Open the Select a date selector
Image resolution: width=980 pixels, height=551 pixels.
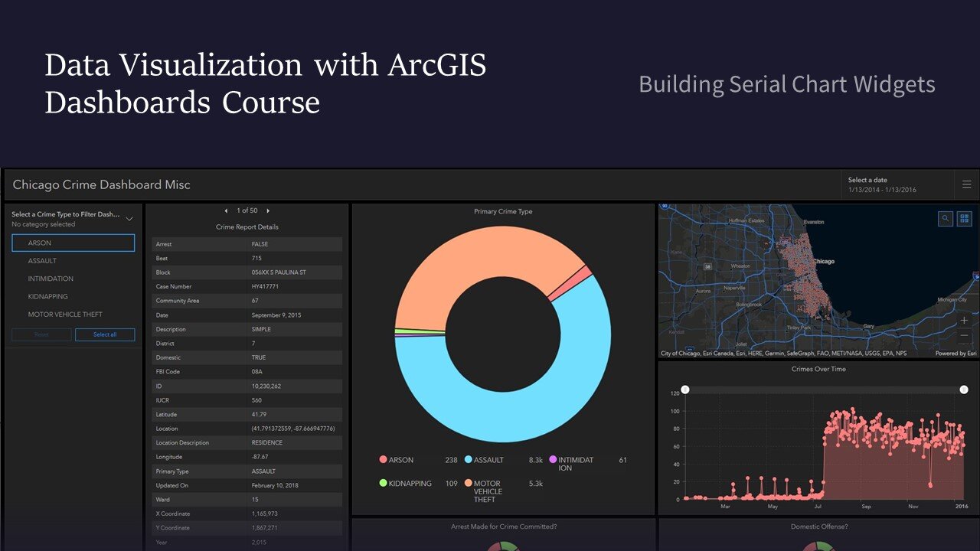tap(897, 184)
